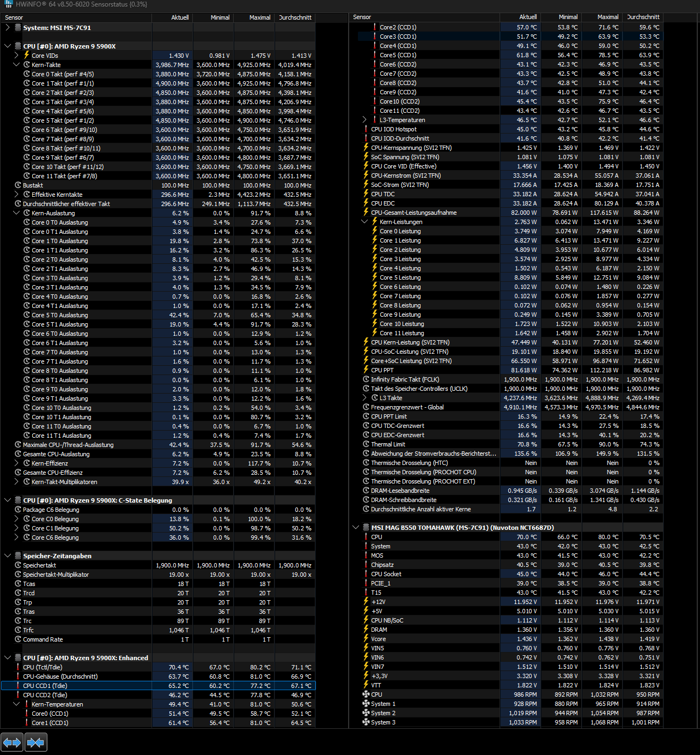Click the clock icon next to Infinity Fabric Takt (FCLK)
700x755 pixels.
tap(366, 379)
